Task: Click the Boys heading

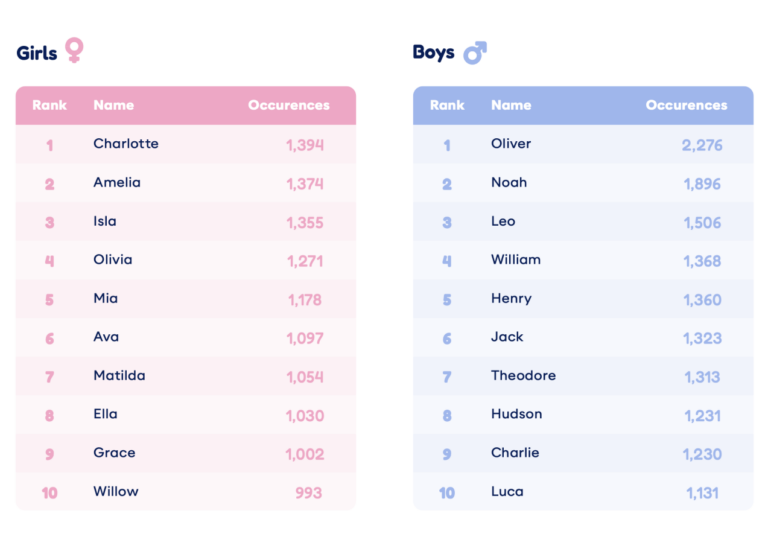Action: 433,52
